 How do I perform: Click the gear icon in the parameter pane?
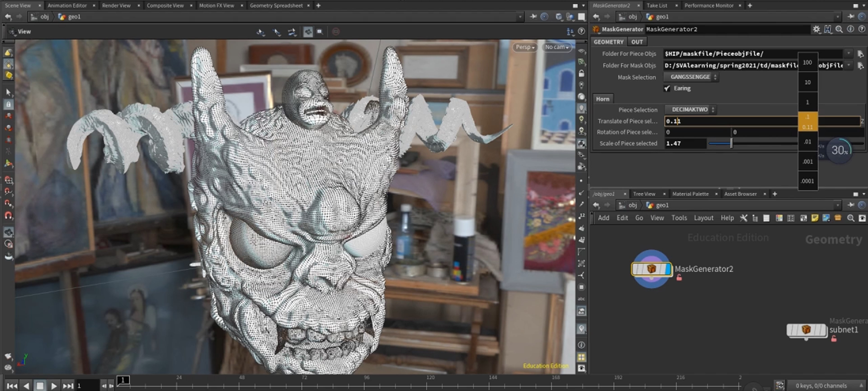point(816,29)
